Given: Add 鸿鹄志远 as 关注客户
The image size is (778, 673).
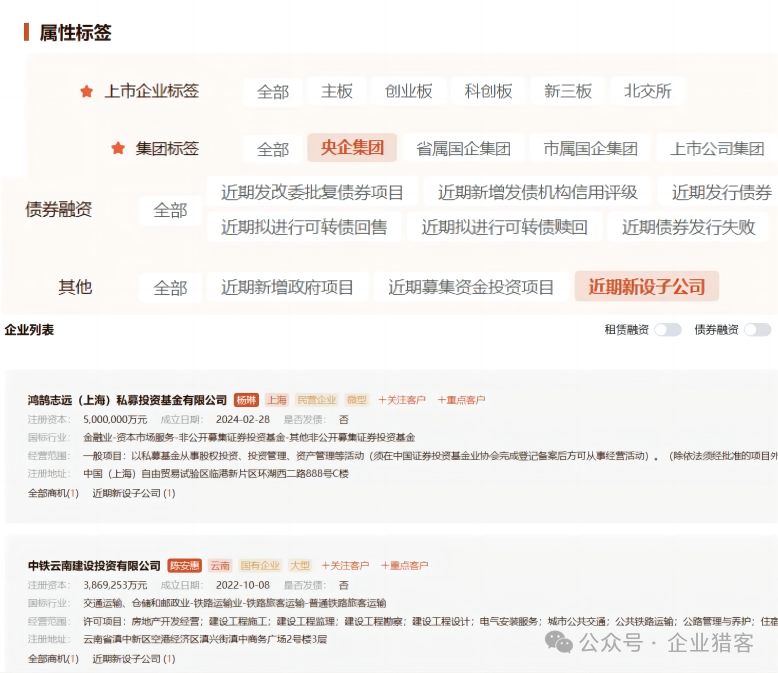Looking at the screenshot, I should 402,400.
